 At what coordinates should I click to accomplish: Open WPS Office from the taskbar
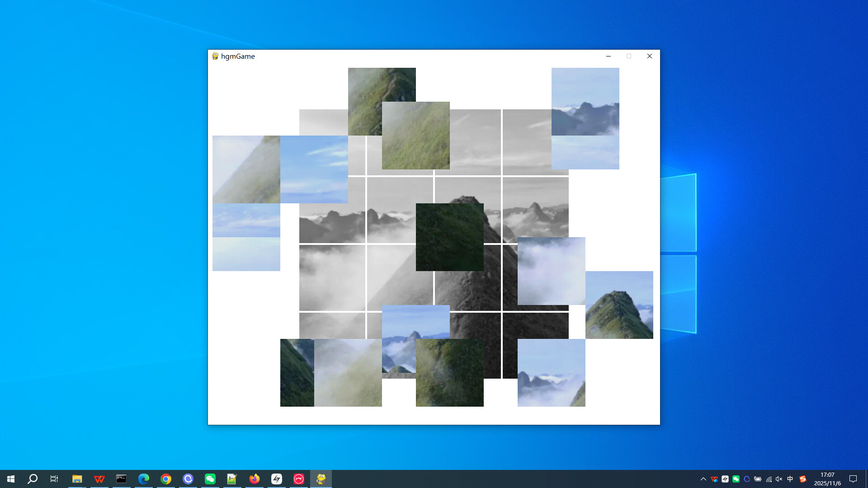coord(99,479)
